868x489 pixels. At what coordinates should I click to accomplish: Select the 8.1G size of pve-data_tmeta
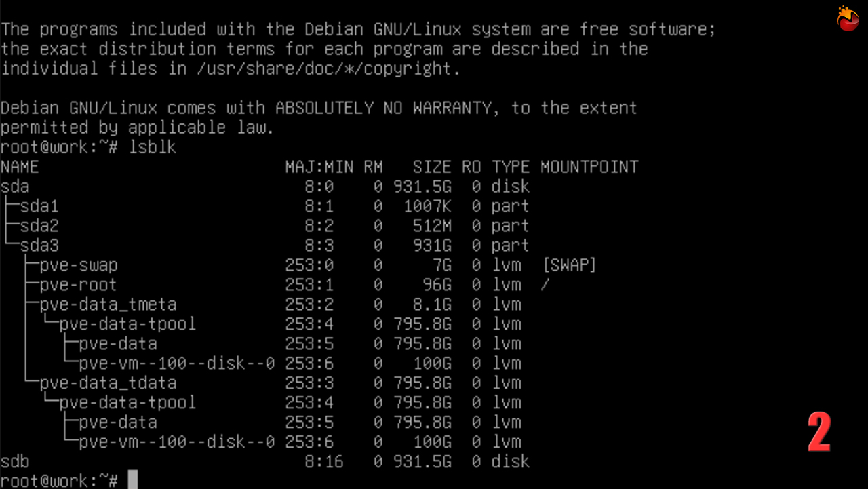point(432,305)
